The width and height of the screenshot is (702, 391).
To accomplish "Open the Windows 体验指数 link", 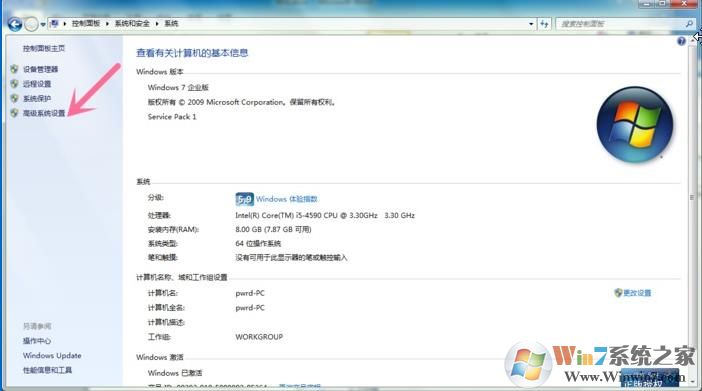I will click(x=287, y=199).
